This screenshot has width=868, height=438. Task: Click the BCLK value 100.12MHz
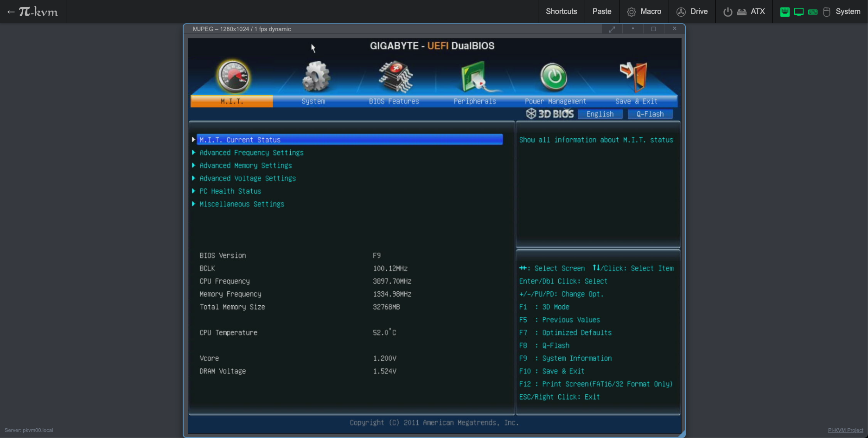[x=390, y=269]
